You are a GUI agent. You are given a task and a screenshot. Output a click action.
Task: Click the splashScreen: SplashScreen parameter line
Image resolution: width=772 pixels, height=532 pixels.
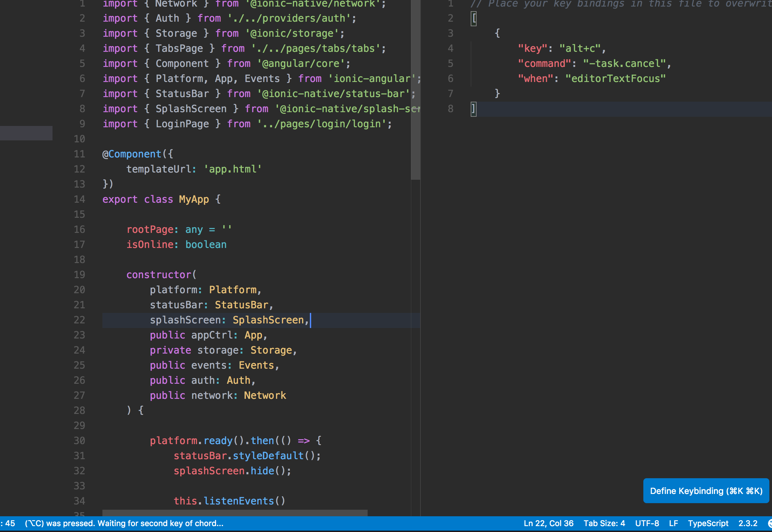tap(229, 320)
